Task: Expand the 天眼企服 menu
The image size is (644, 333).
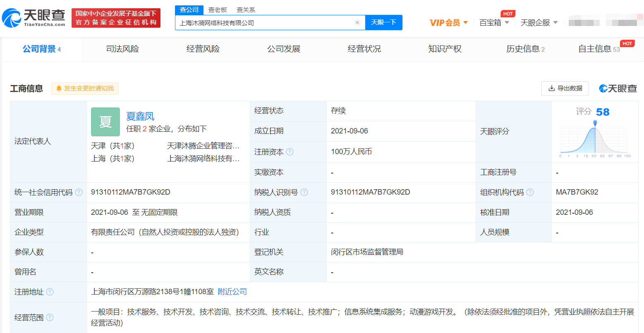Action: (539, 23)
